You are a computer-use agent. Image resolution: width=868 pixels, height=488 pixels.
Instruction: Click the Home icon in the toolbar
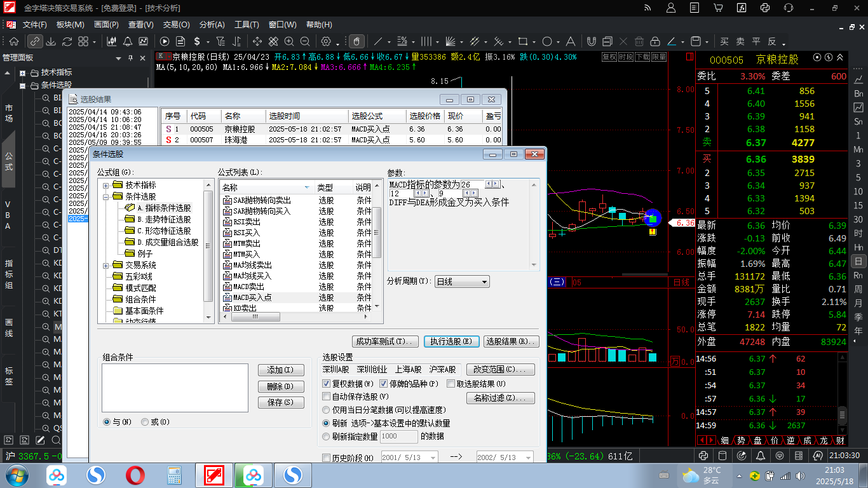pos(13,41)
